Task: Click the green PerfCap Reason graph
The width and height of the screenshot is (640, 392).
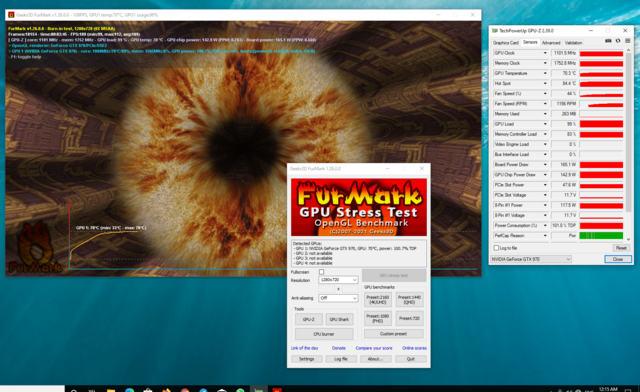Action: coord(601,236)
